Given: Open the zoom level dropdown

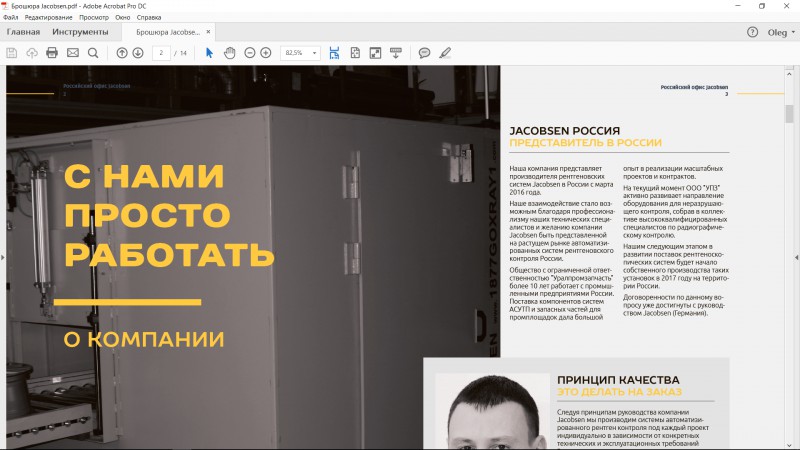Looking at the screenshot, I should [314, 53].
